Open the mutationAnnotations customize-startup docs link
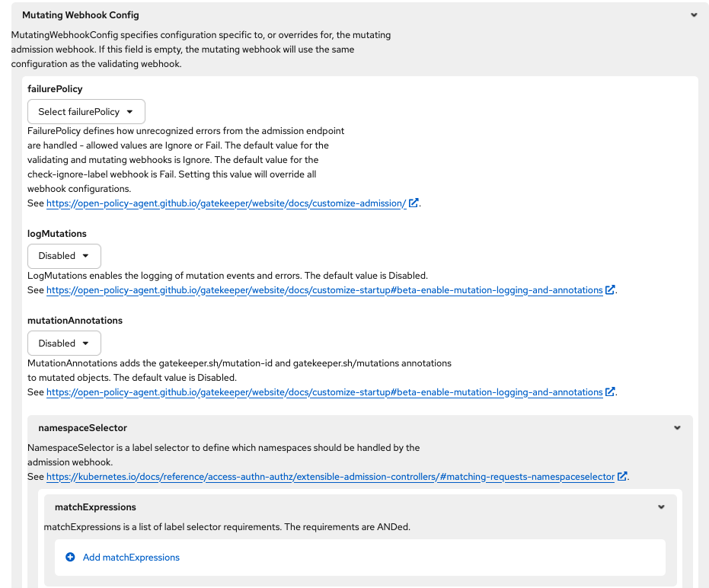The height and width of the screenshot is (588, 709). click(x=324, y=392)
